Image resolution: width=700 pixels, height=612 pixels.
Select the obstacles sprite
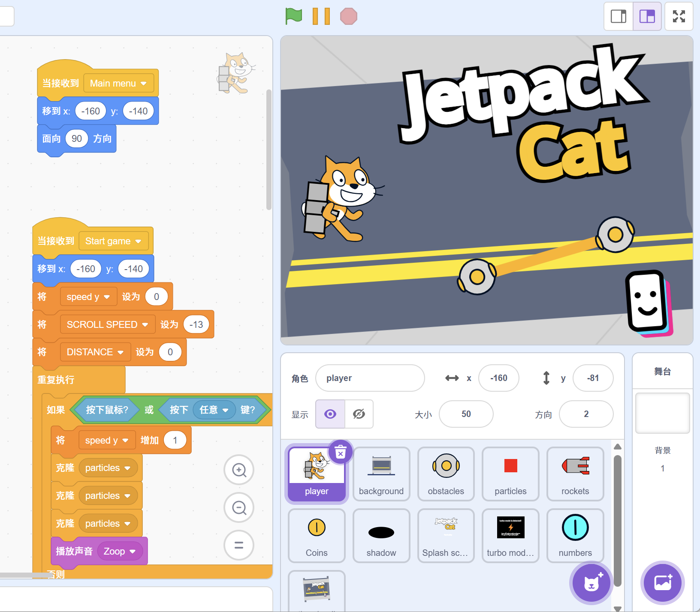pyautogui.click(x=446, y=474)
